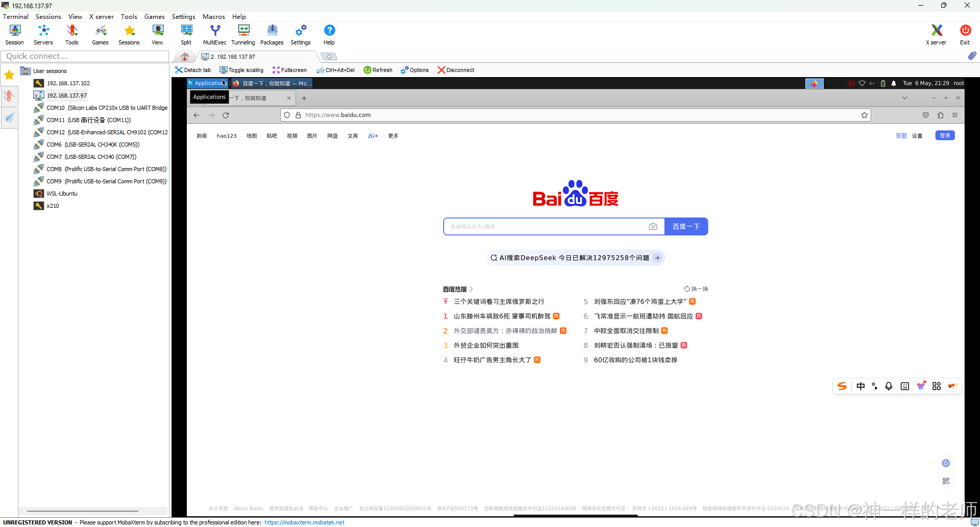Open a new Firefox tab
980x527 pixels.
304,98
